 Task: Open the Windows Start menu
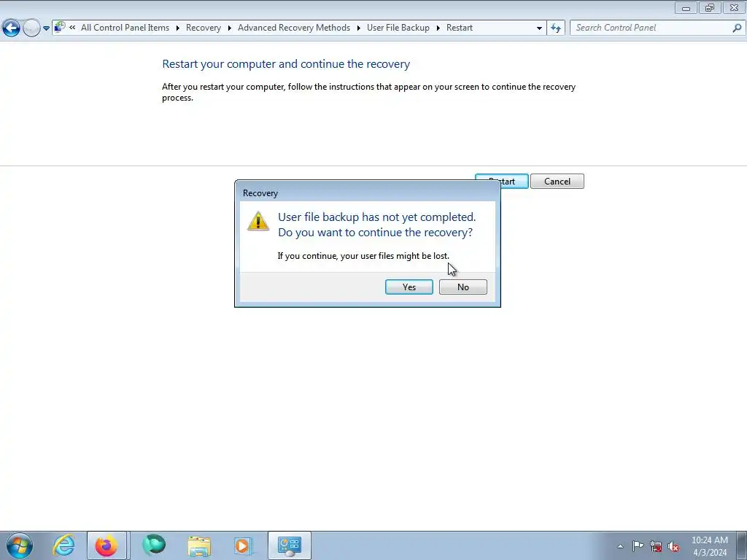[x=20, y=545]
